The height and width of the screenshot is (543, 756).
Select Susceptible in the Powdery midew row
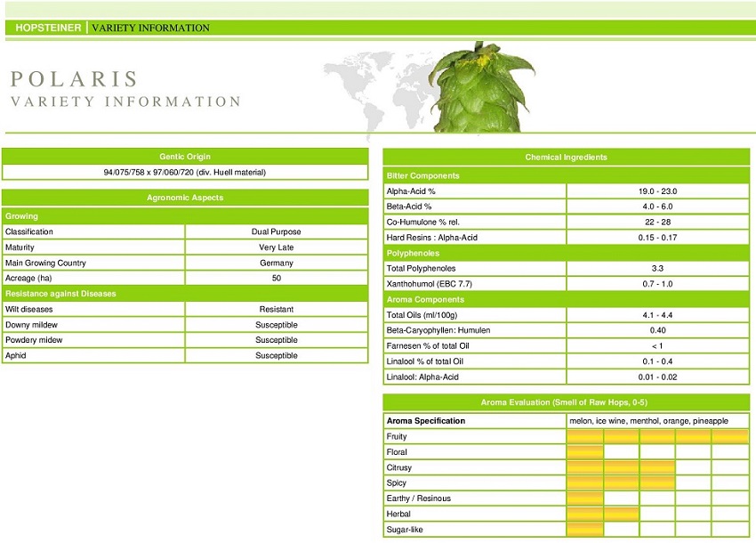coord(277,340)
